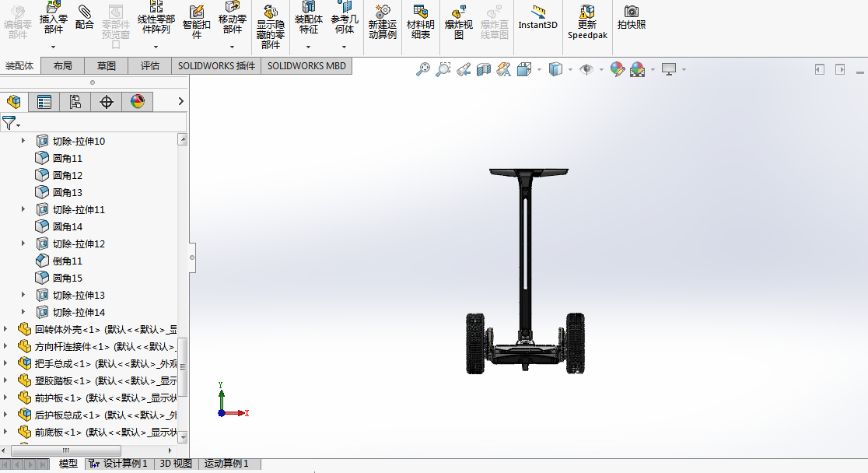Open the 布局 (Layout) ribbon tab

coord(62,66)
